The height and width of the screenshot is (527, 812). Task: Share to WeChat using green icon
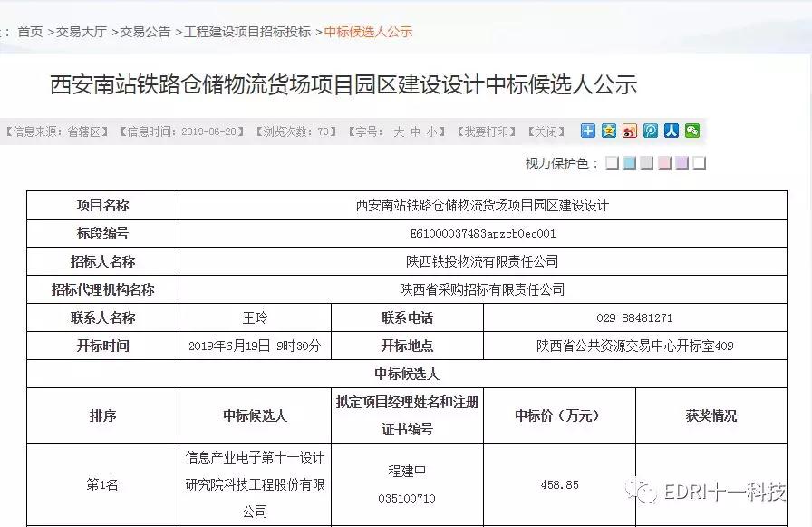[x=692, y=131]
